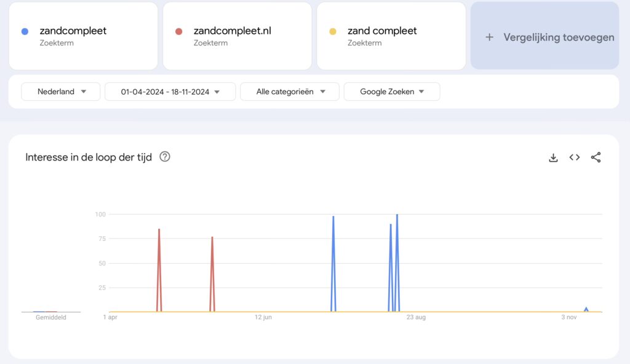Click the blue color dot for zandcompleet

25,31
